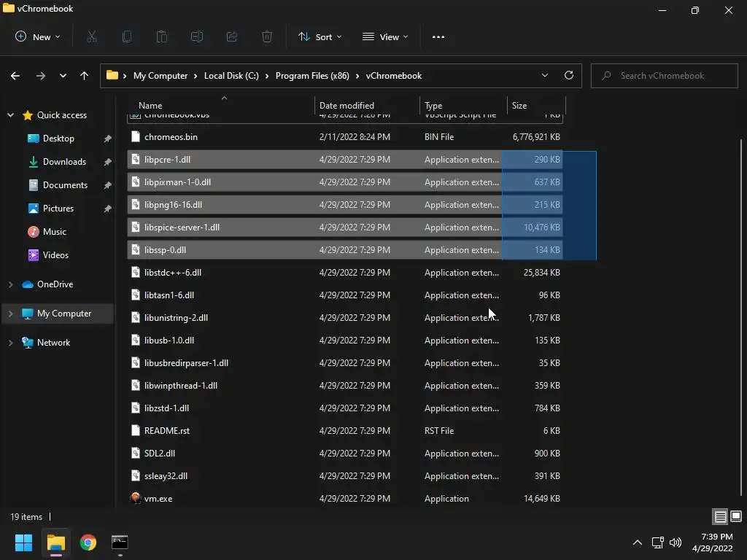
Task: Open Videos in Quick access
Action: click(55, 255)
